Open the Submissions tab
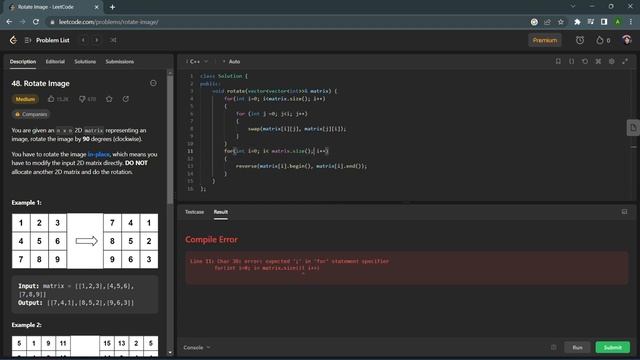640x360 pixels. coord(120,62)
